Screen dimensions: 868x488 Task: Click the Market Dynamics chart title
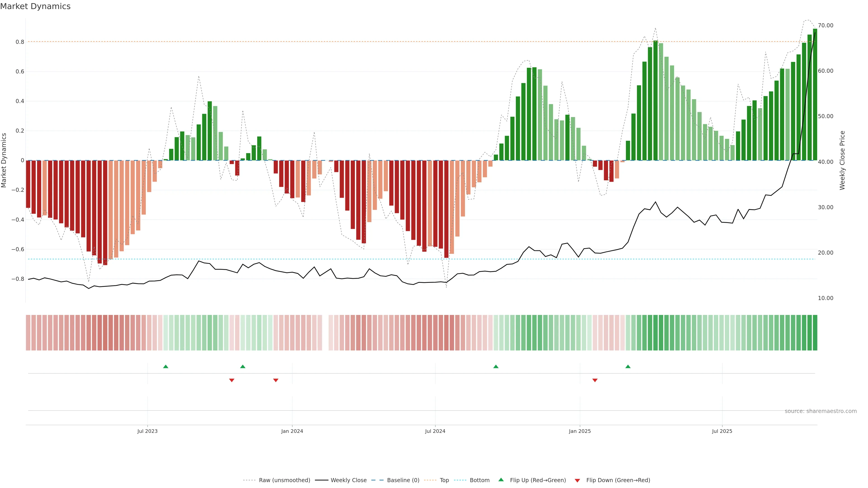(x=35, y=6)
